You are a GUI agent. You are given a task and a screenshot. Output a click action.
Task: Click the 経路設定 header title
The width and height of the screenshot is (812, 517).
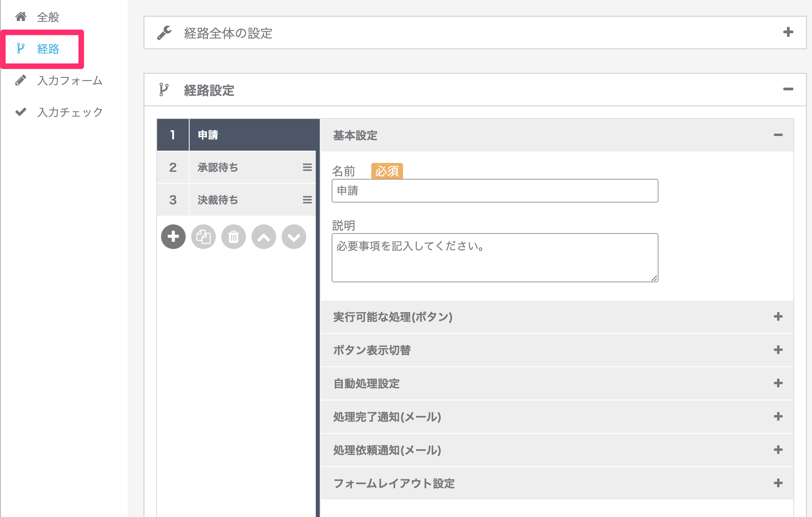[209, 90]
